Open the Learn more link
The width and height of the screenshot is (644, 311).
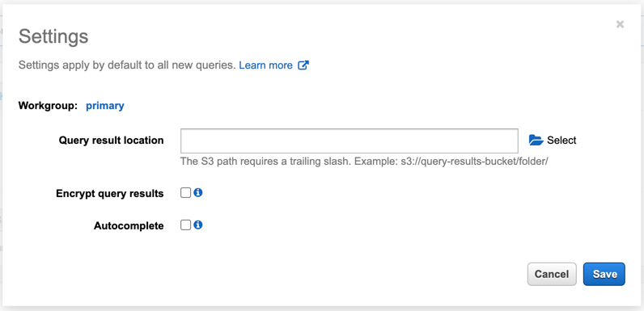(x=265, y=65)
